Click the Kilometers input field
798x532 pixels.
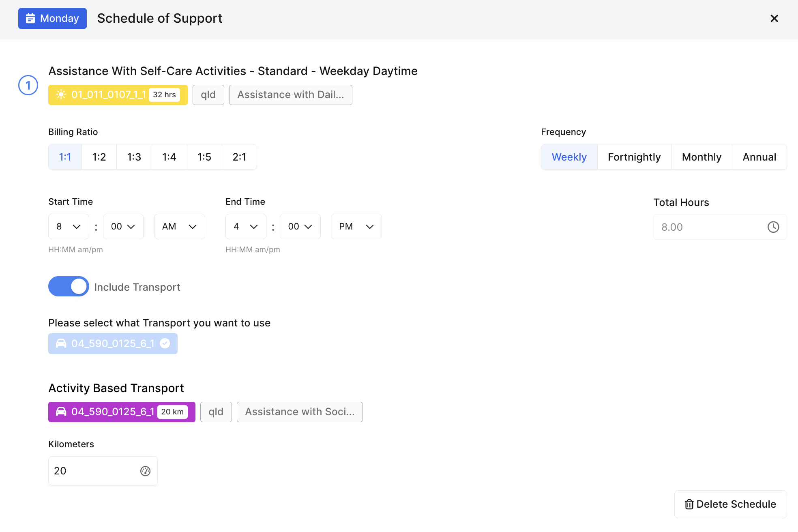tap(103, 471)
